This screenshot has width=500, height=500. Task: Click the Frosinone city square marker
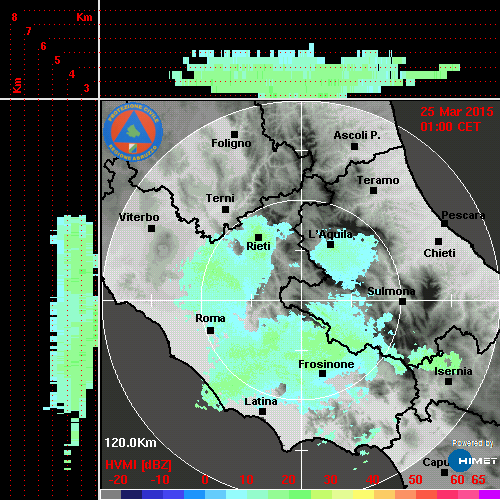tap(322, 373)
